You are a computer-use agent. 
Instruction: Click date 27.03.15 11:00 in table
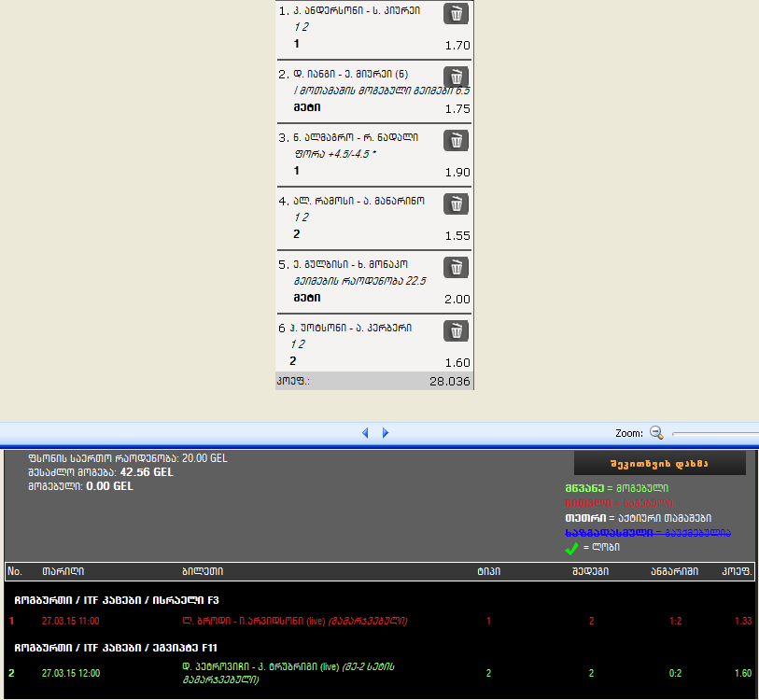[71, 621]
